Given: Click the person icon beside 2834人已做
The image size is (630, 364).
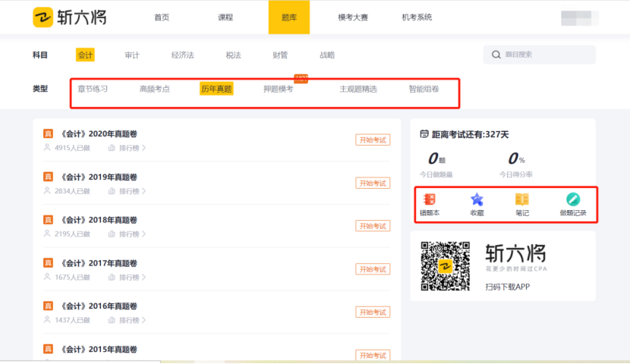Looking at the screenshot, I should coord(47,190).
